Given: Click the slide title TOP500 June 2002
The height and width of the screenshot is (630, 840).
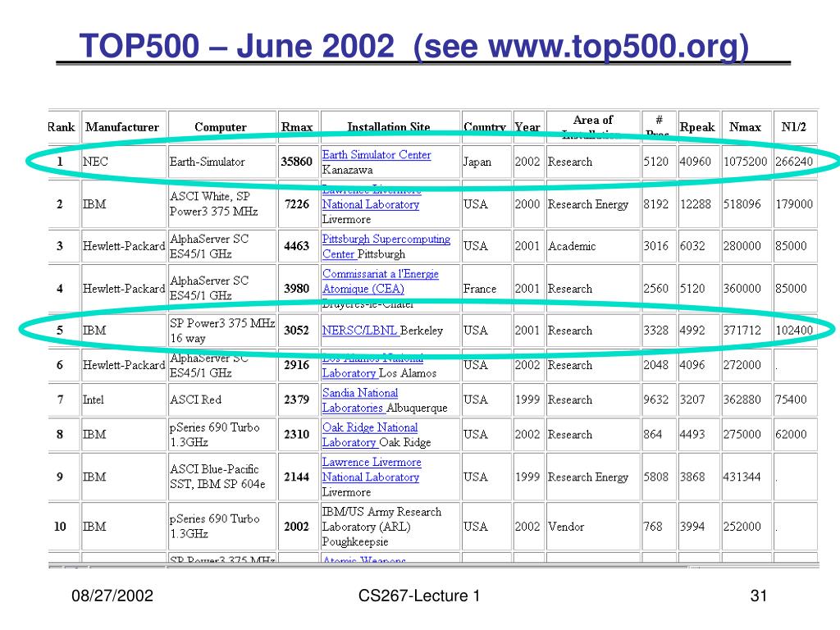Looking at the screenshot, I should click(413, 46).
